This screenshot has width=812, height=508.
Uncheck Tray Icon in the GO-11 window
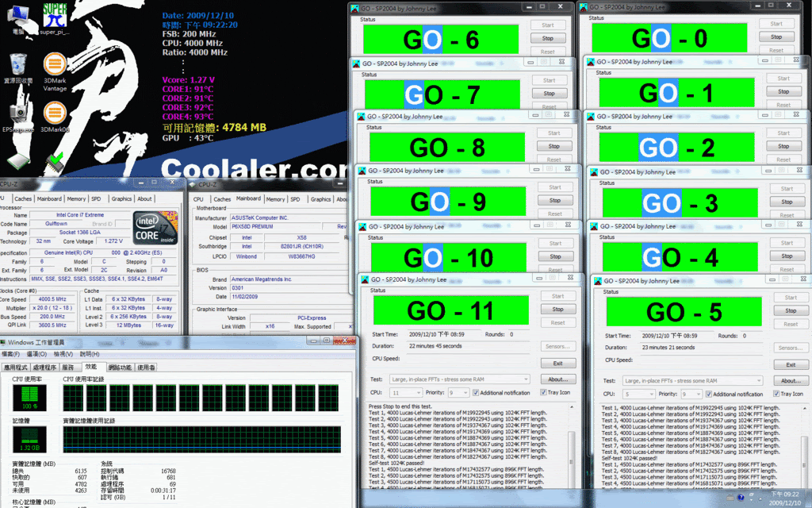click(543, 393)
